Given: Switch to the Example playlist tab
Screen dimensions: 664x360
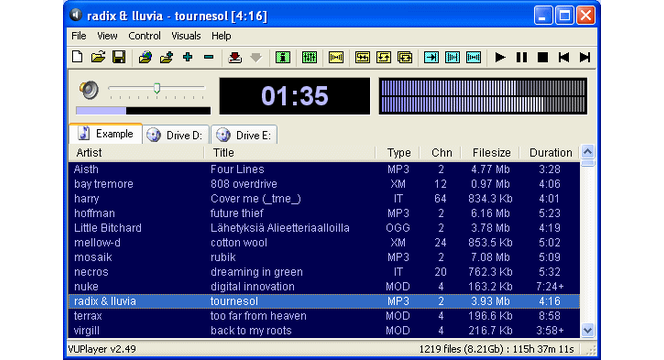Looking at the screenshot, I should [106, 134].
